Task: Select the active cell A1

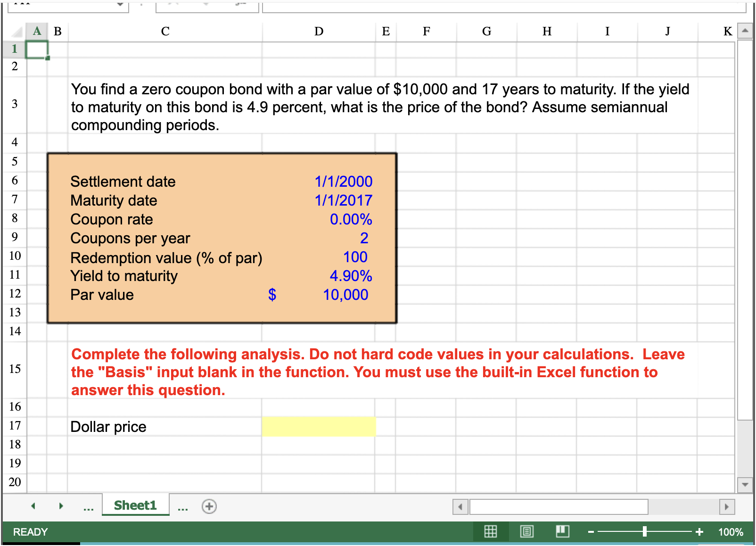Action: click(x=37, y=50)
